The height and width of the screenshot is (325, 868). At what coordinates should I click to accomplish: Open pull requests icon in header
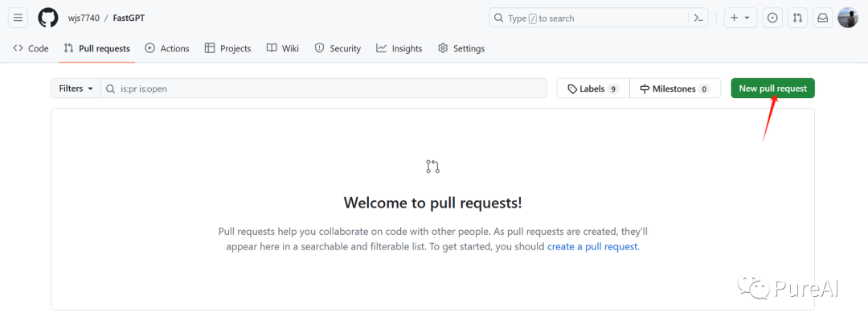point(797,18)
